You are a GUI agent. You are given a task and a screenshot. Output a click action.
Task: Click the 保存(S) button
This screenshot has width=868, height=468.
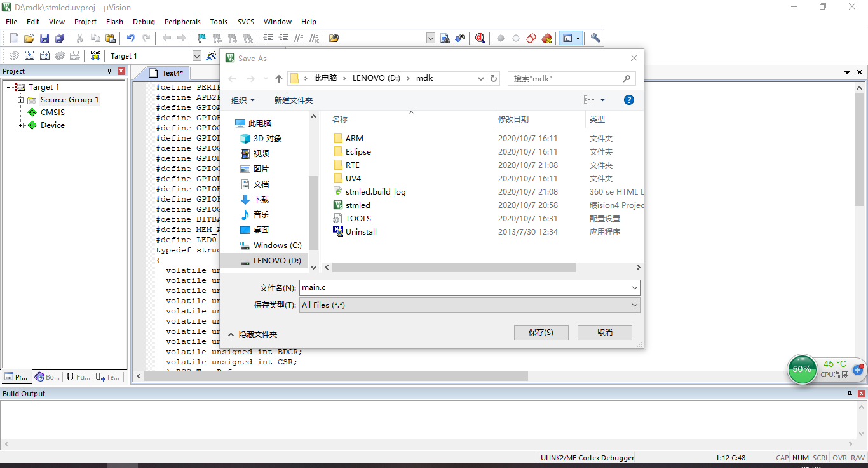coord(541,333)
